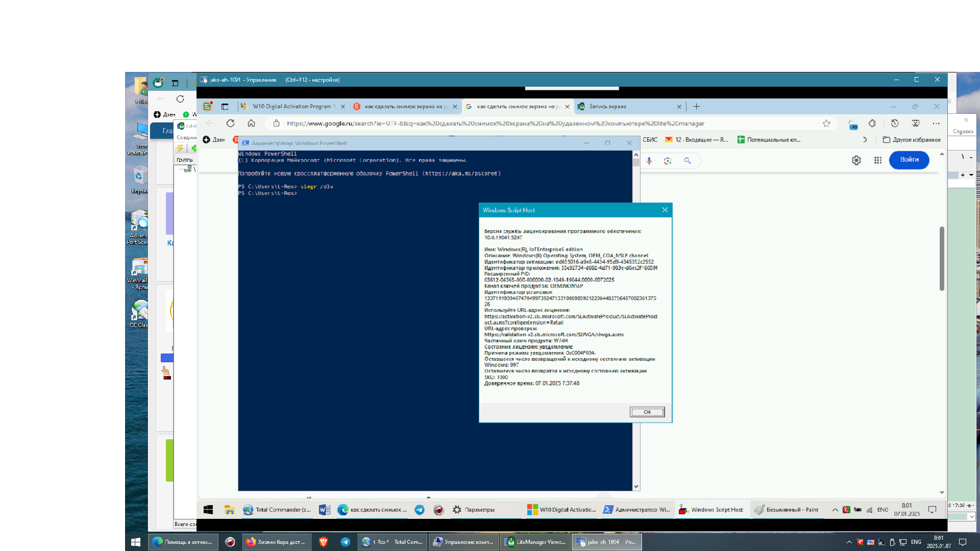Click the taskbar clock showing 2025.01.07
This screenshot has width=980, height=551.
[x=939, y=542]
